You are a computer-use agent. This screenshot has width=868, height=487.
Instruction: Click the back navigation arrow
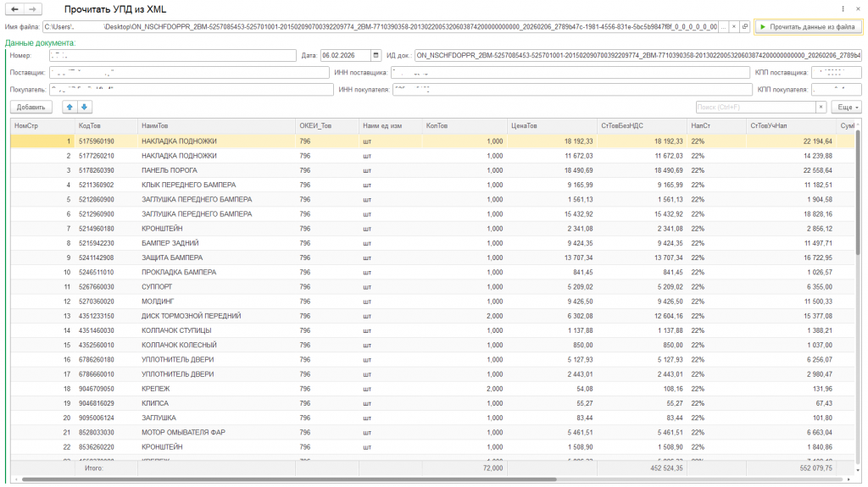tap(16, 8)
